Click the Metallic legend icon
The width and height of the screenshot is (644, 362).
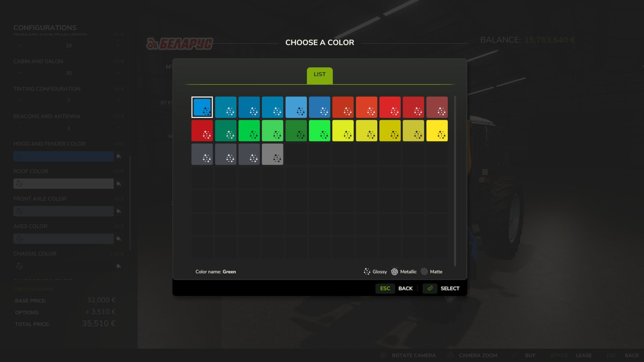[394, 271]
